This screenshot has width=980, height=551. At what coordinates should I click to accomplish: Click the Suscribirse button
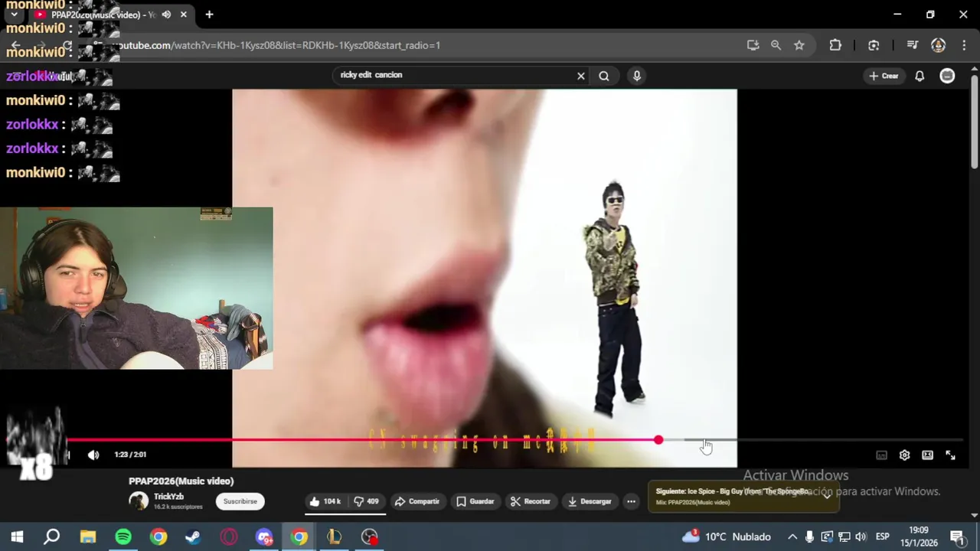240,501
